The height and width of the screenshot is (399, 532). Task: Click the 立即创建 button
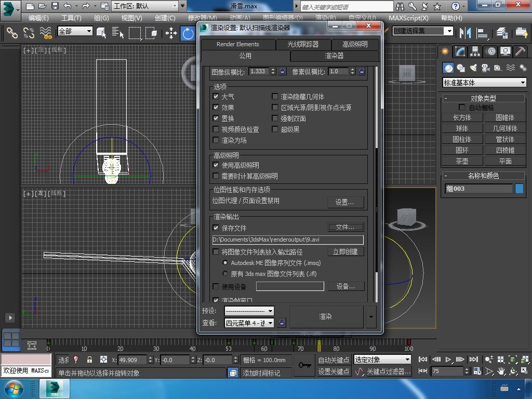[345, 251]
